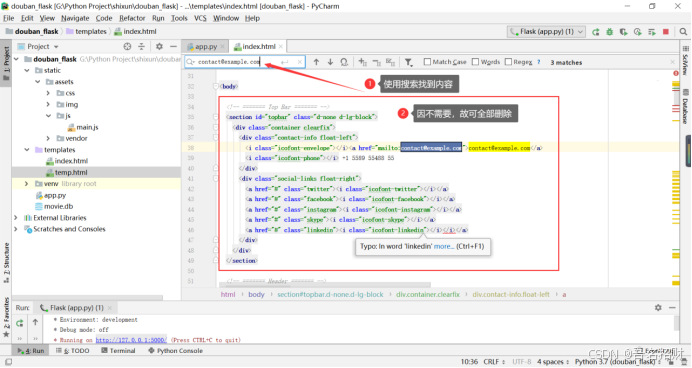Open the VCS menu
The width and height of the screenshot is (692, 368).
point(200,18)
